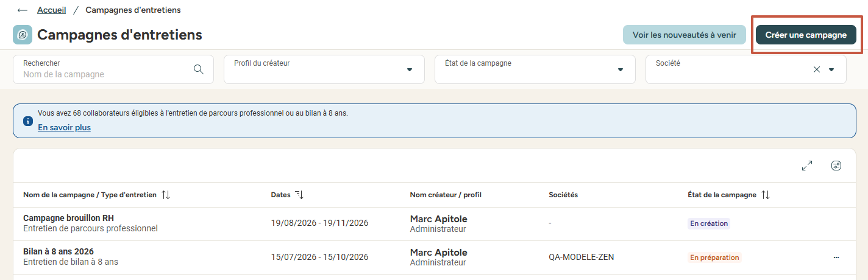868x280 pixels.
Task: Click Voir les nouveautés à venir button
Action: (x=685, y=35)
